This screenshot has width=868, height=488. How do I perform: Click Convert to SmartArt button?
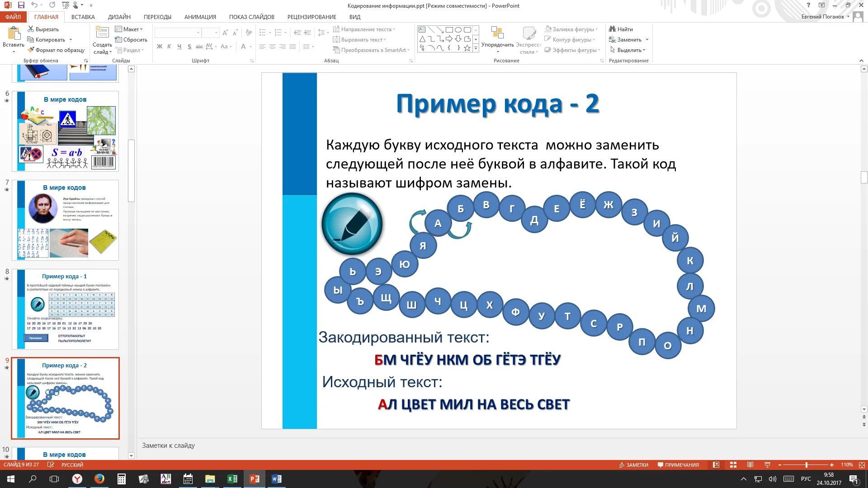(371, 50)
